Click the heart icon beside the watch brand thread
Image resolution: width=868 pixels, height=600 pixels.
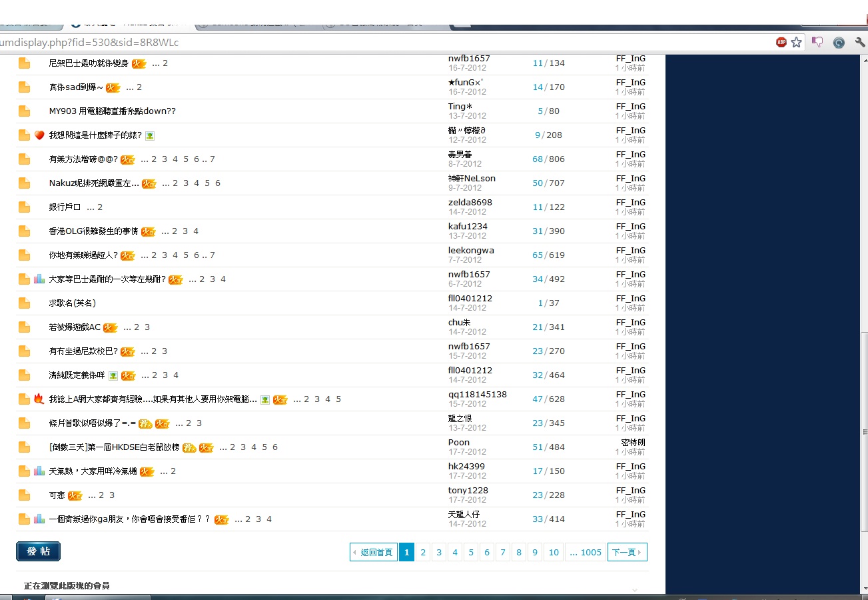click(x=39, y=135)
